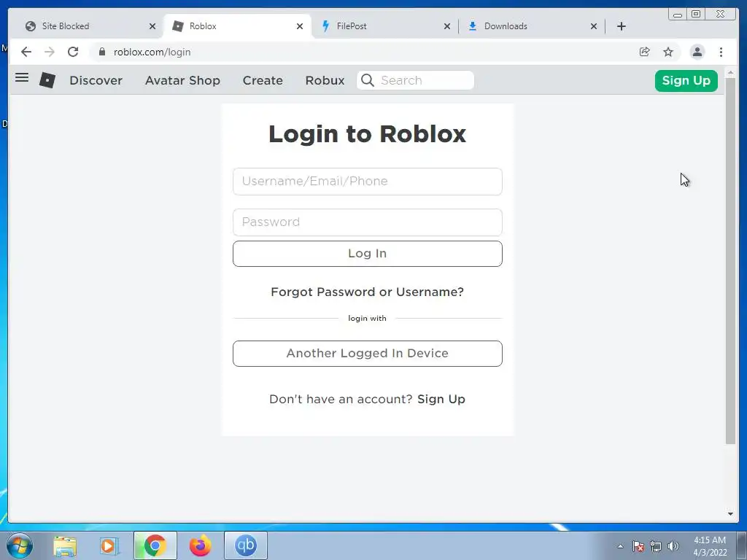This screenshot has height=560, width=747.
Task: Click the Roblox logo in navbar
Action: coord(47,80)
